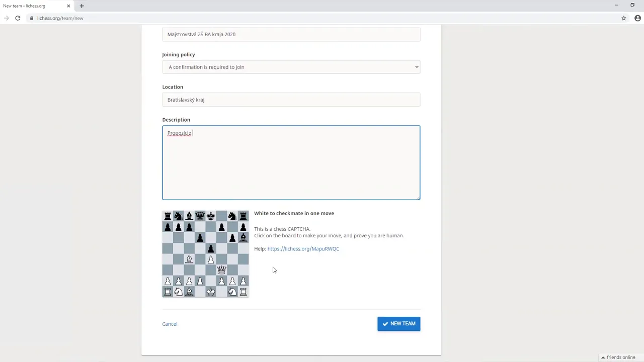The height and width of the screenshot is (362, 644).
Task: Click the white pawn on f2
Action: click(x=221, y=281)
